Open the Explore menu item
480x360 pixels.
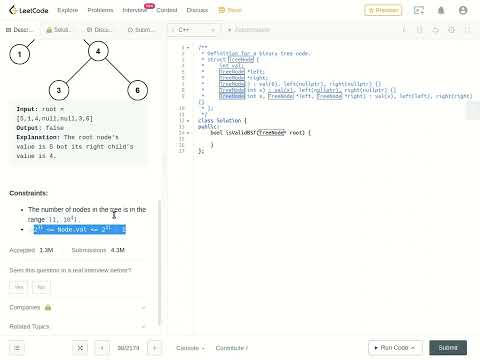(x=68, y=10)
